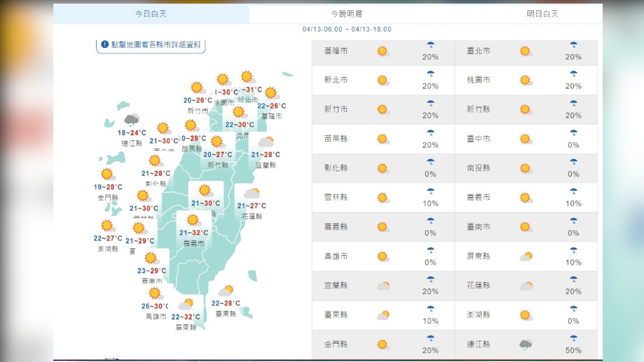Select 苗栗縣 in the forecast table

coord(336,138)
